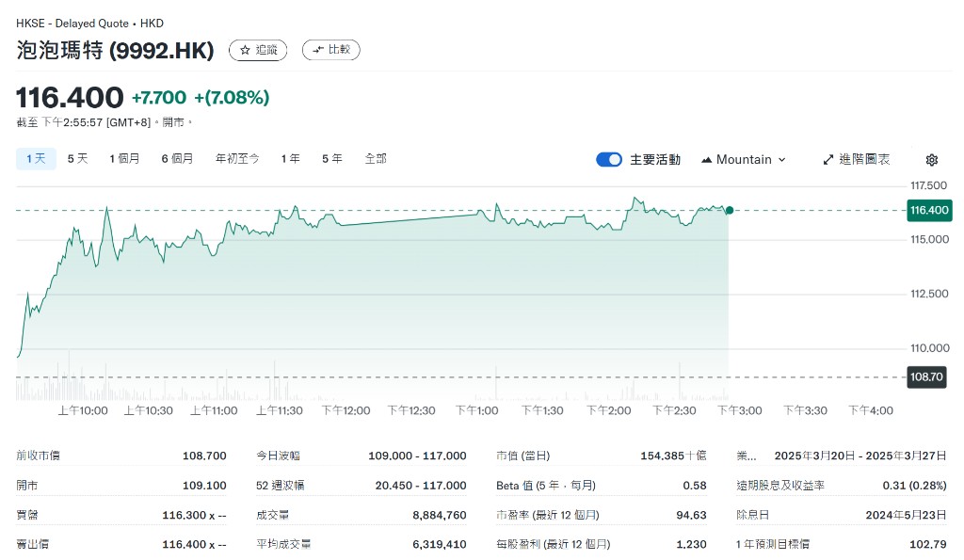Click the 1 年預測目標價 value 102.79

point(928,544)
